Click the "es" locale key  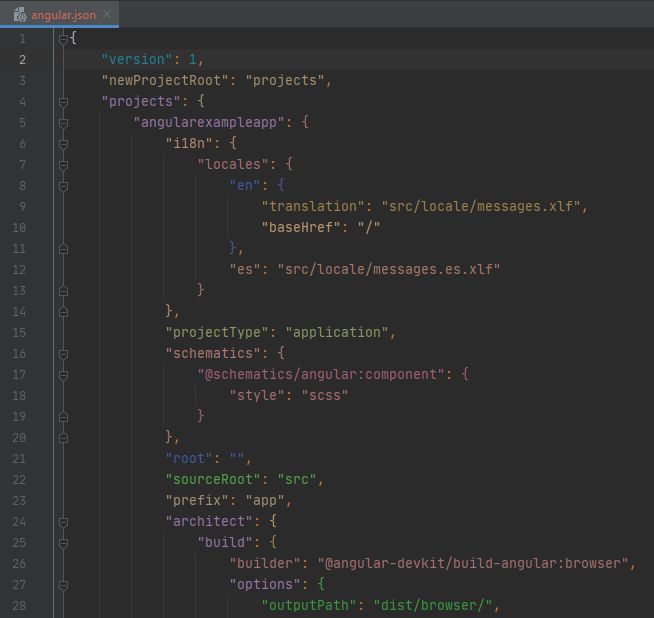pos(245,269)
